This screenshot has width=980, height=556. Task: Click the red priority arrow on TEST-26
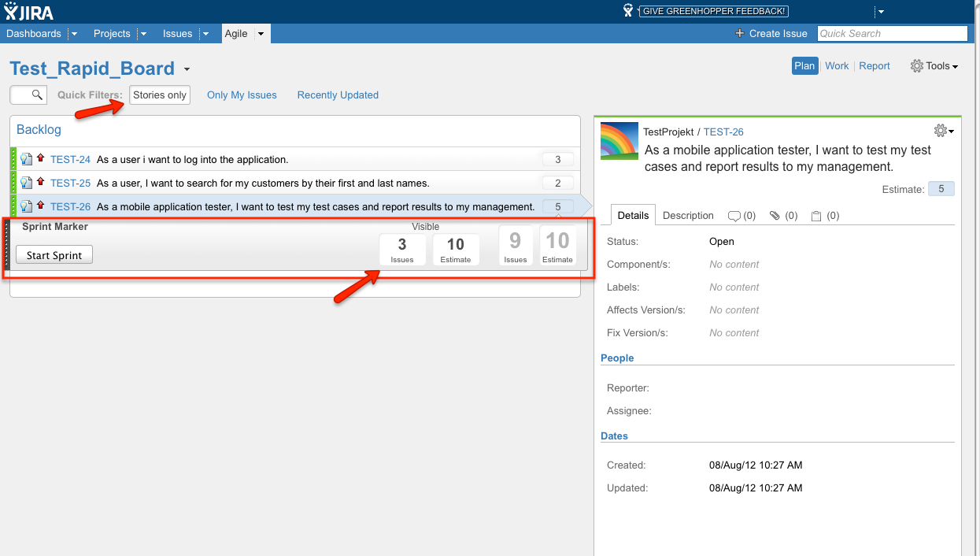(x=40, y=206)
